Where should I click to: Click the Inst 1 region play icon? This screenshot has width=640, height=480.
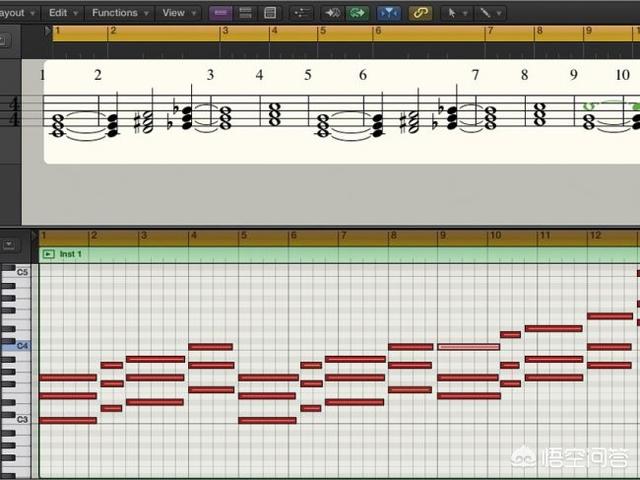(48, 255)
